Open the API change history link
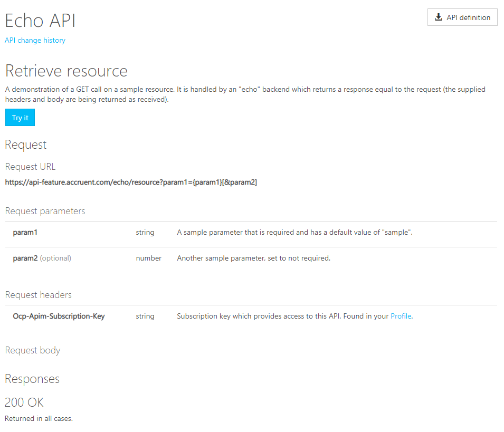 (35, 40)
